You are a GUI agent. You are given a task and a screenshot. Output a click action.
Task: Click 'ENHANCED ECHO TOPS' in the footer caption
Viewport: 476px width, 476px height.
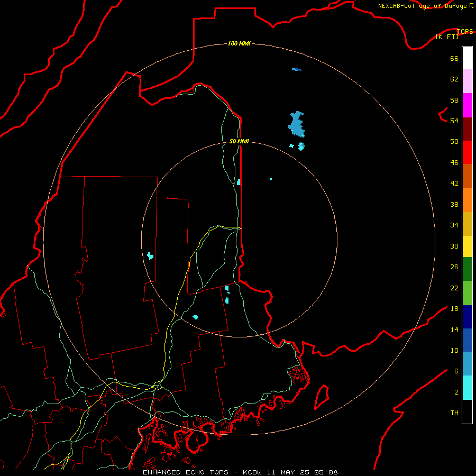186,472
